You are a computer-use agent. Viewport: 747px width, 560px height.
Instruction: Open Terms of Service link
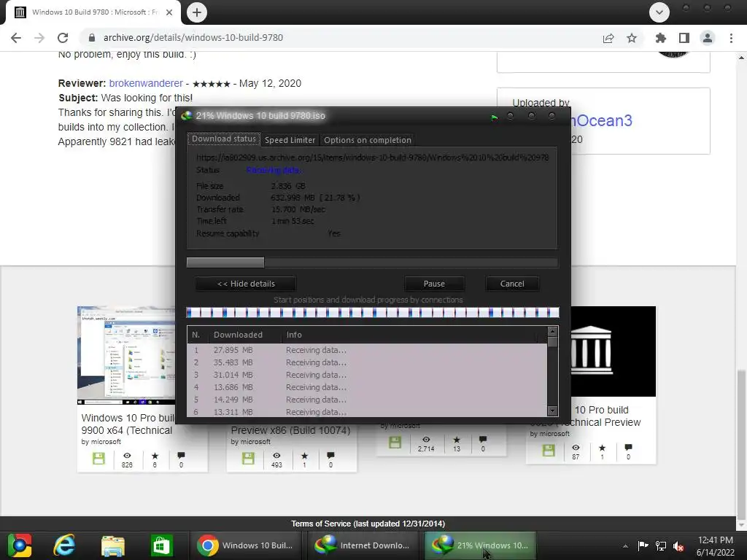368,524
